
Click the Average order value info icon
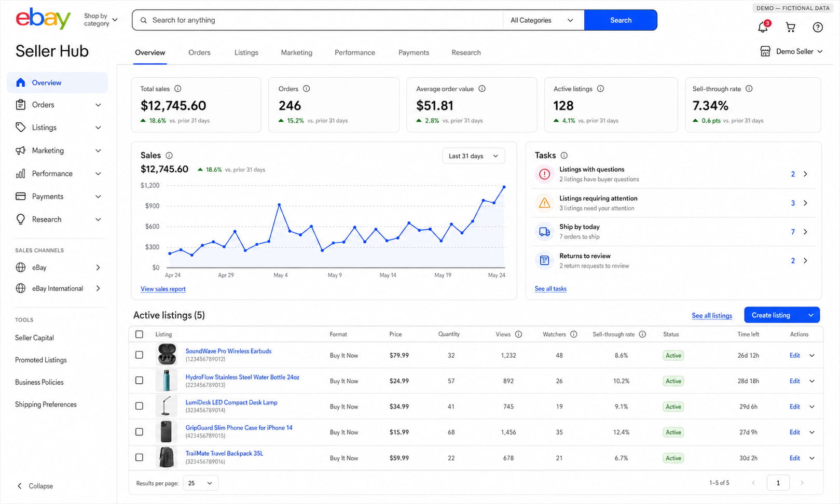(x=482, y=89)
